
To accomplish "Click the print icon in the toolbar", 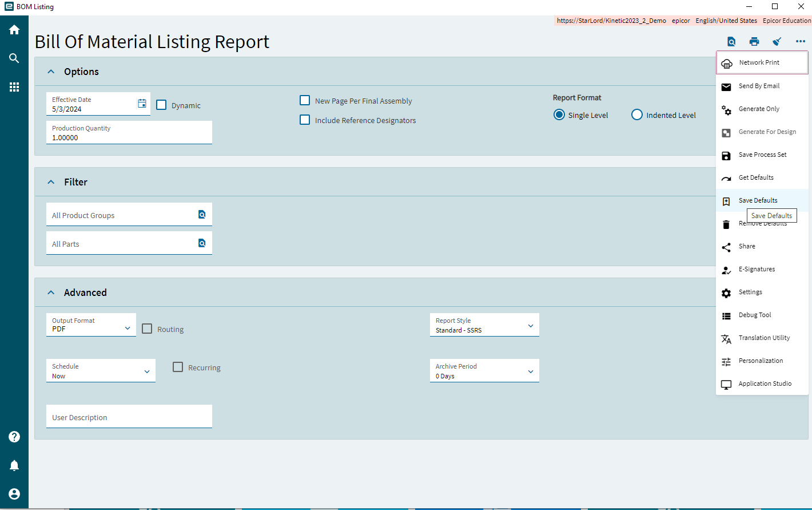I will coord(754,41).
